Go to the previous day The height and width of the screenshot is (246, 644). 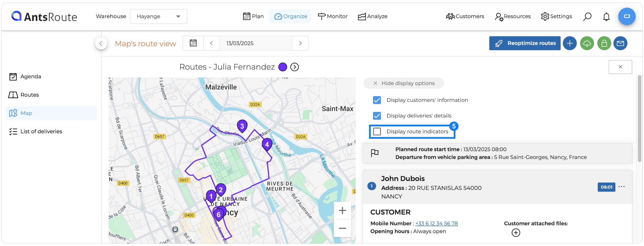click(x=211, y=43)
